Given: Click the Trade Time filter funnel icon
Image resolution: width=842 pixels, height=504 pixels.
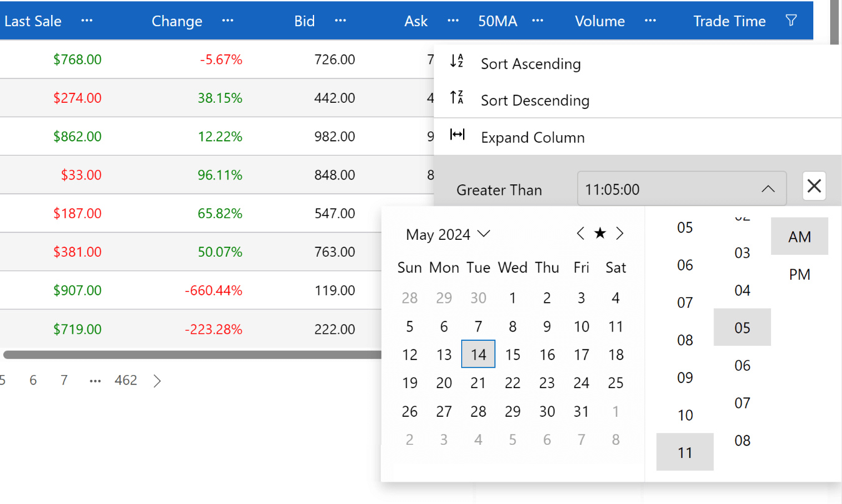Looking at the screenshot, I should tap(791, 21).
